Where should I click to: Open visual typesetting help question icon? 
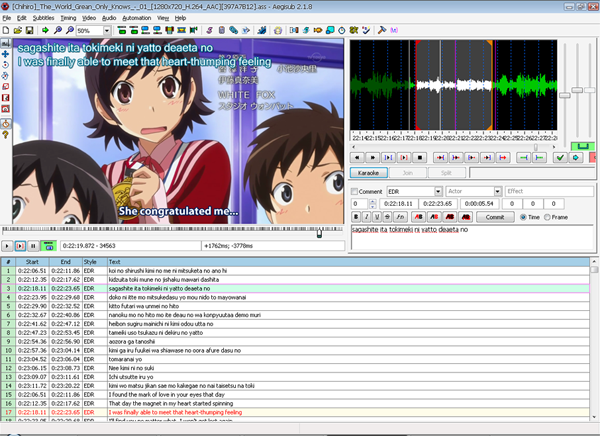[5, 135]
